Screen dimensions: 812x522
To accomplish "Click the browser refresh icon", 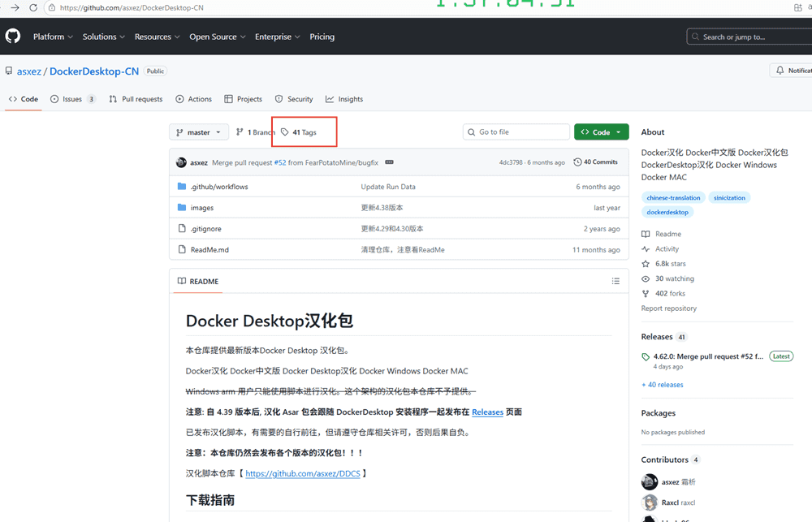I will click(33, 7).
